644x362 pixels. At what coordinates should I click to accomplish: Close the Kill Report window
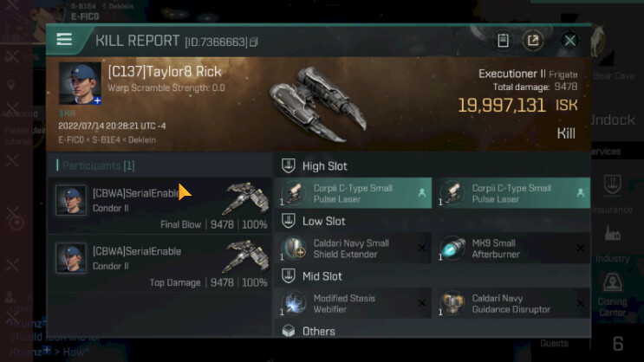(569, 40)
